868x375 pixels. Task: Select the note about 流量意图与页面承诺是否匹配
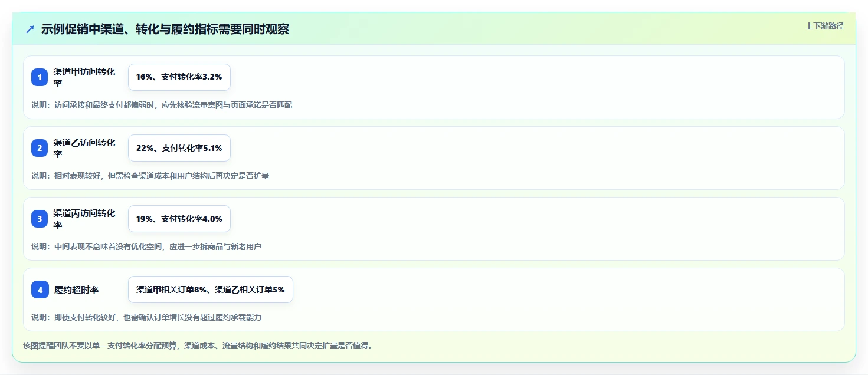point(162,105)
